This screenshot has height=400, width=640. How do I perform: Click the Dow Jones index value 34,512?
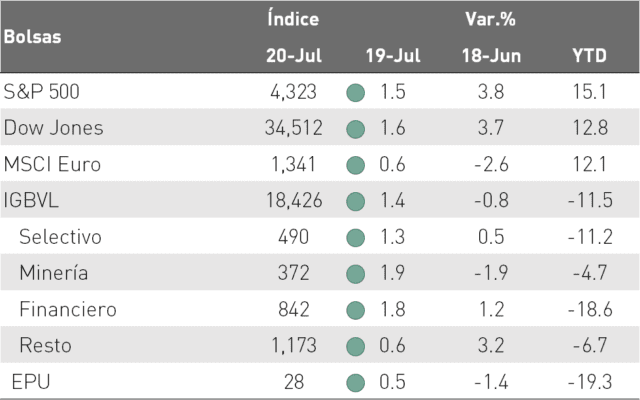pos(293,128)
